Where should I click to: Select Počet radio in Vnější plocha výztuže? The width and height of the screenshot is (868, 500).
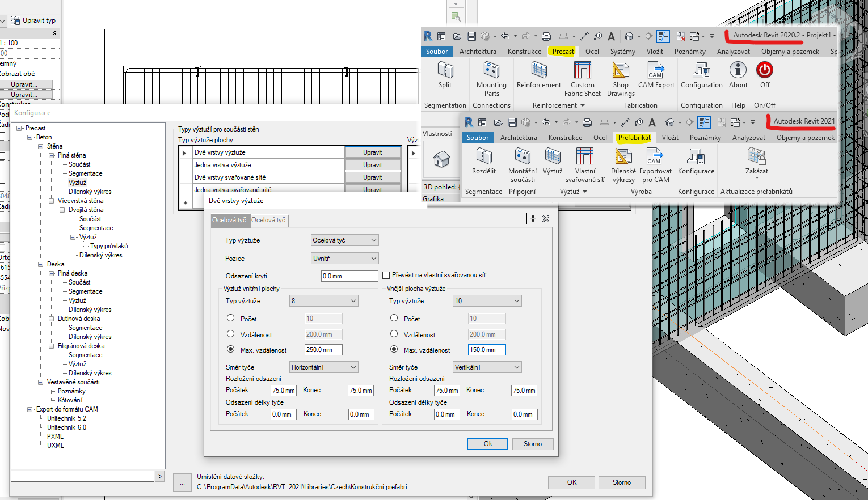(x=394, y=318)
